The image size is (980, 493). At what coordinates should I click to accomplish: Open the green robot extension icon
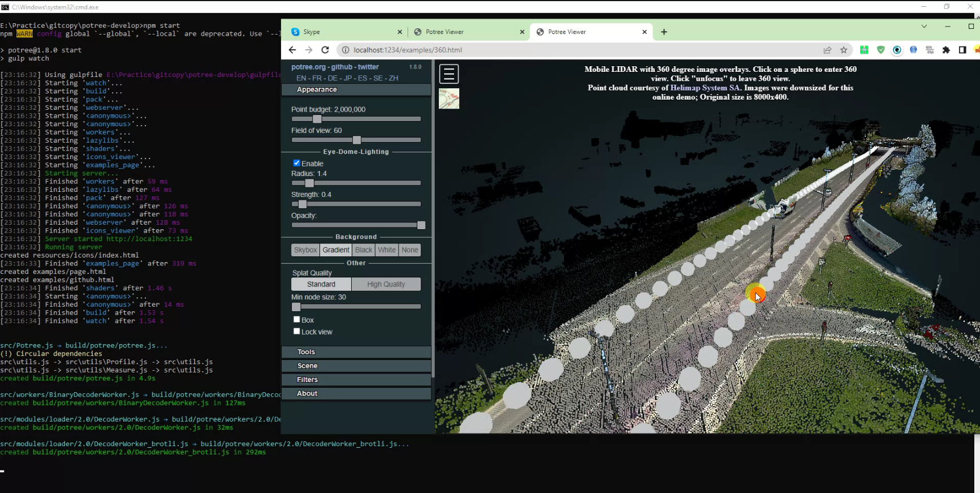pos(864,50)
